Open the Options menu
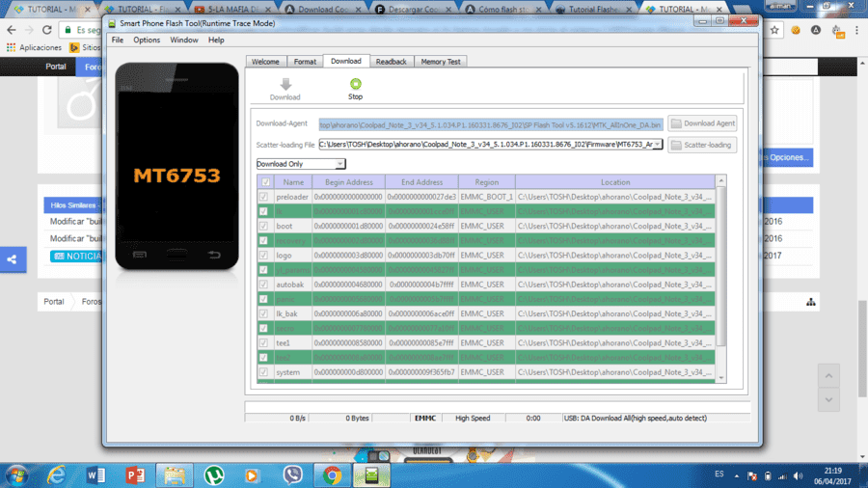 coord(147,40)
